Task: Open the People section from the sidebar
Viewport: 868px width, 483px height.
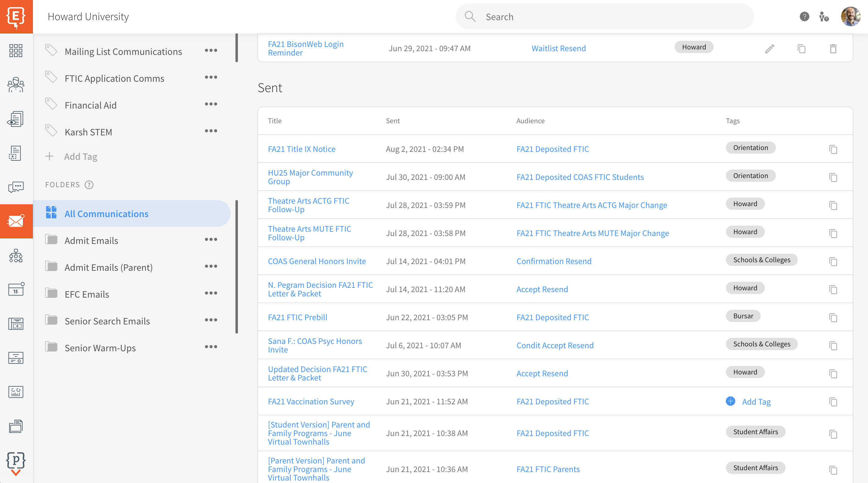Action: tap(16, 85)
